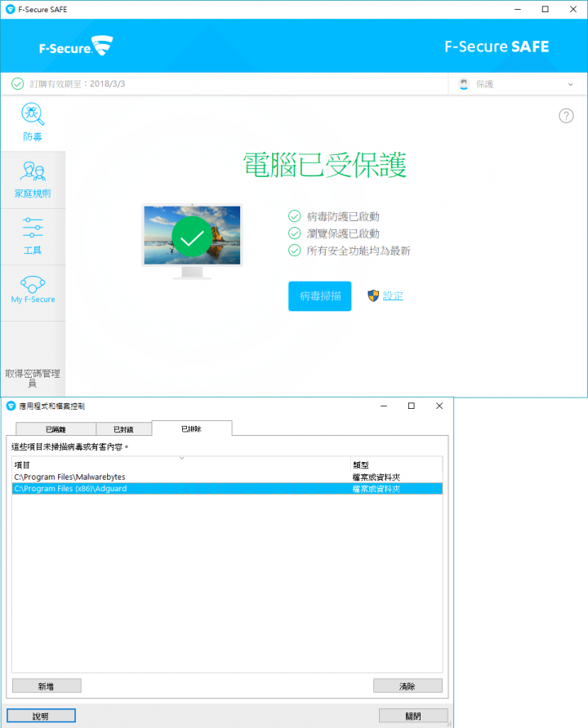Click the 關閉 close button in dialog

(413, 716)
